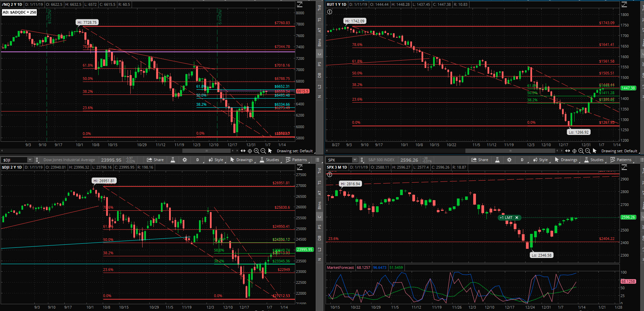This screenshot has width=644, height=311.
Task: Open the DB side tab beside the $DJI chart
Action: tap(319, 238)
